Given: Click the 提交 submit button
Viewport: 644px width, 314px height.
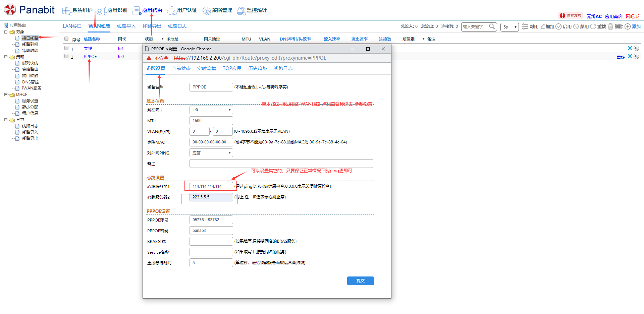Looking at the screenshot, I should pyautogui.click(x=361, y=281).
